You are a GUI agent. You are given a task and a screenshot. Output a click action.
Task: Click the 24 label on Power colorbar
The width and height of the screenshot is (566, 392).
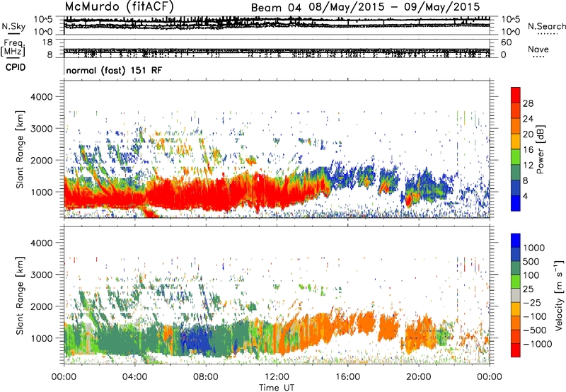(528, 119)
